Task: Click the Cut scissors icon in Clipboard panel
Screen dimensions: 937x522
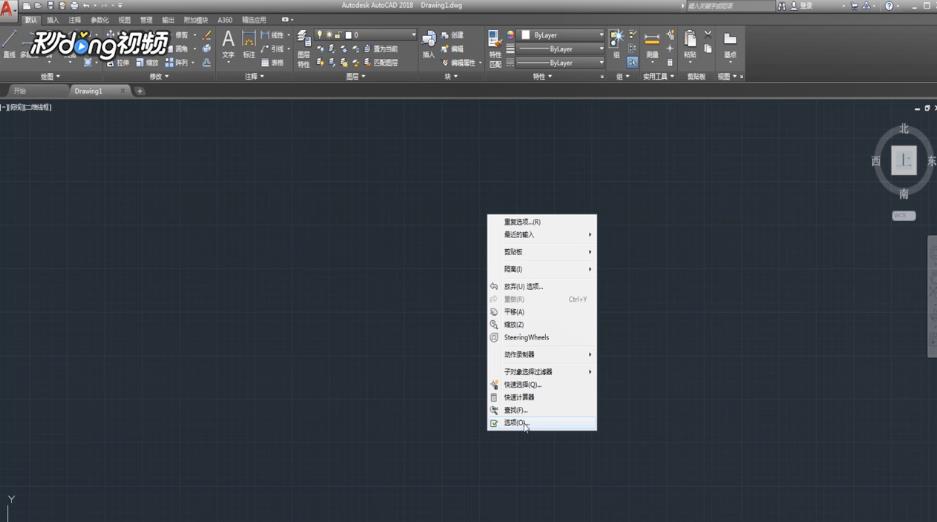Action: coord(708,35)
